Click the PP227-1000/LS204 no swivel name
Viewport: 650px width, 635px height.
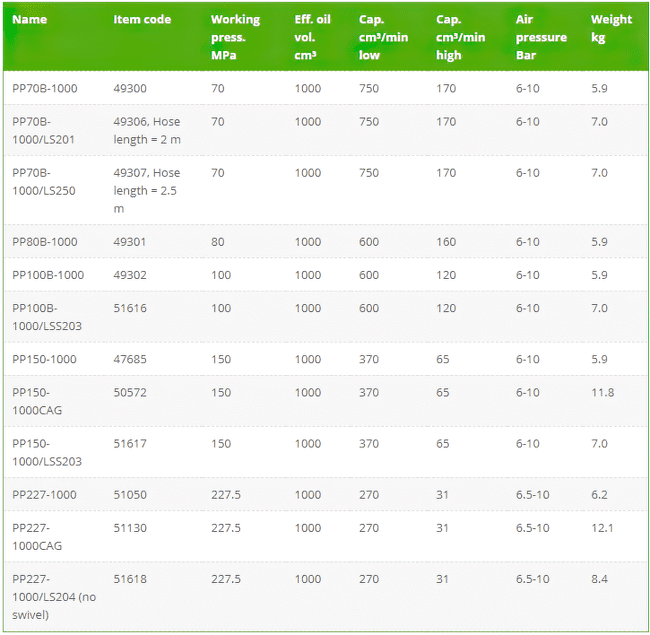tap(54, 597)
